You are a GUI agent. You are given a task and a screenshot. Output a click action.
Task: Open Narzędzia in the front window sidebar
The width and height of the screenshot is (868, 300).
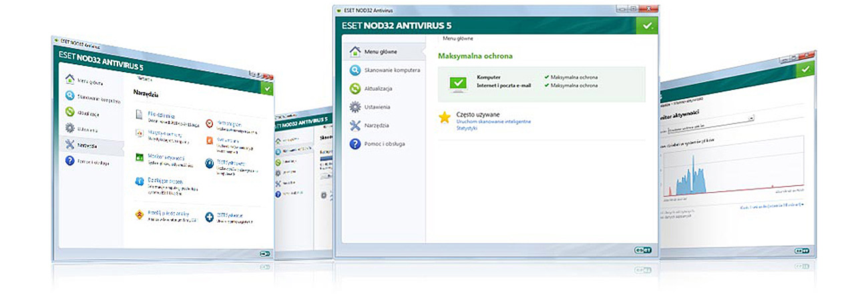pyautogui.click(x=383, y=125)
